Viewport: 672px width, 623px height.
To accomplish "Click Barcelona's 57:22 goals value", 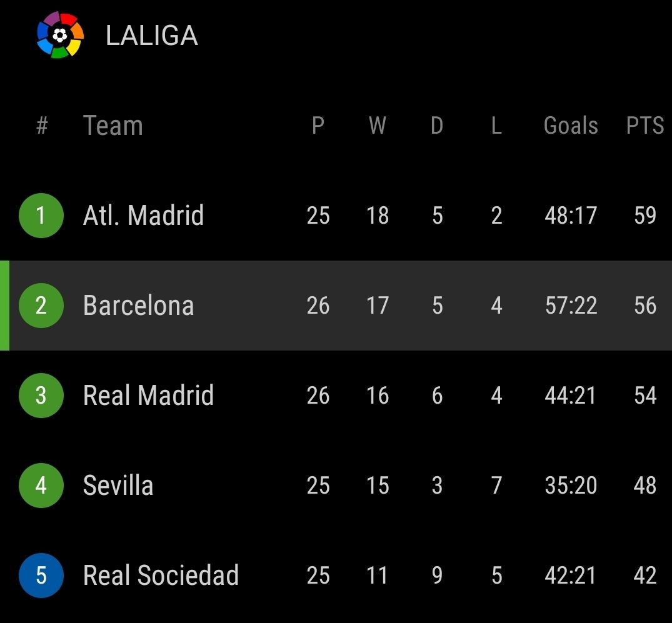I will (x=571, y=306).
